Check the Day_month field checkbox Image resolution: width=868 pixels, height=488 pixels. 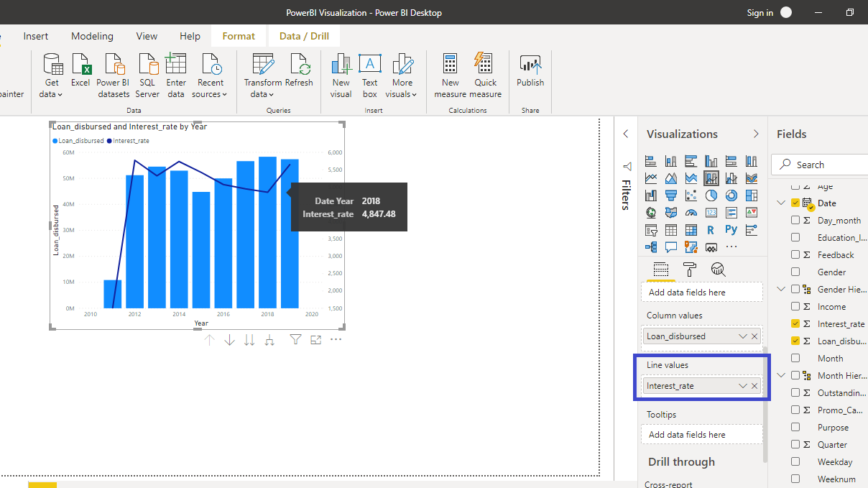pos(795,221)
